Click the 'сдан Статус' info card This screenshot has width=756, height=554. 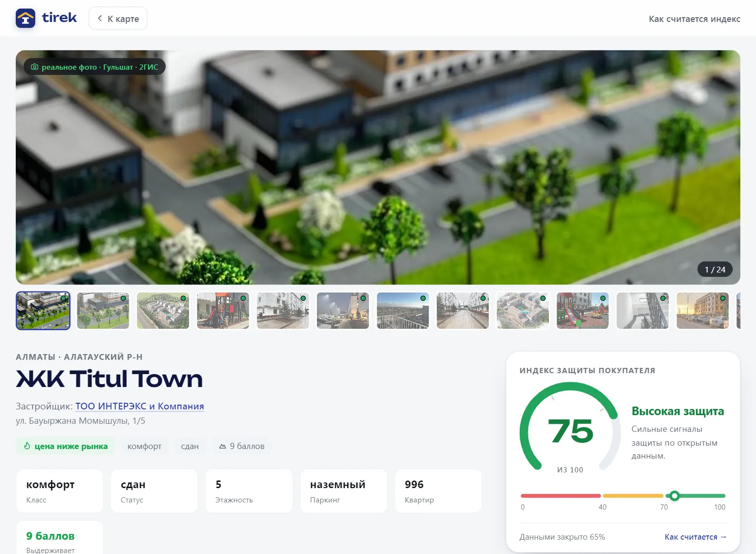[154, 491]
